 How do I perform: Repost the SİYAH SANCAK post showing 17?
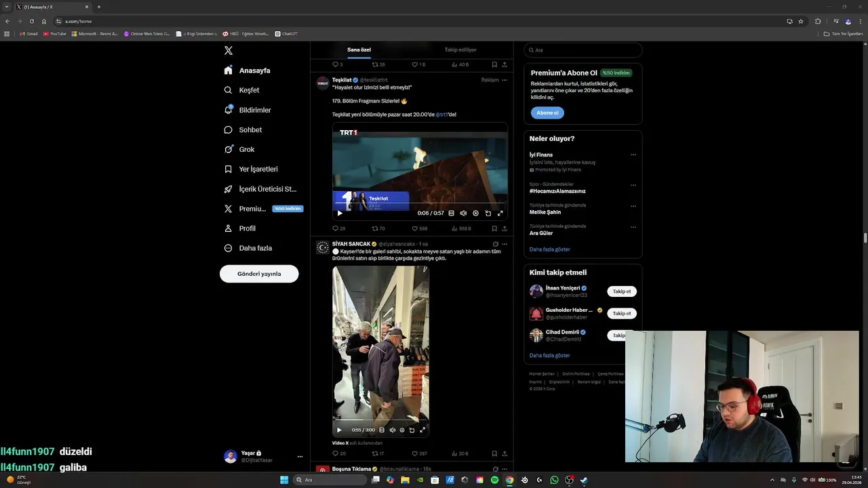click(378, 453)
